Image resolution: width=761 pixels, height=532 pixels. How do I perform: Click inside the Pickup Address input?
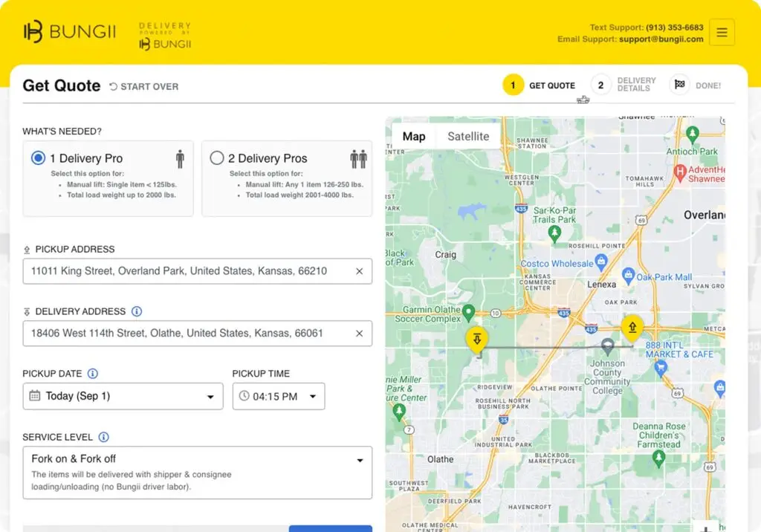point(198,271)
